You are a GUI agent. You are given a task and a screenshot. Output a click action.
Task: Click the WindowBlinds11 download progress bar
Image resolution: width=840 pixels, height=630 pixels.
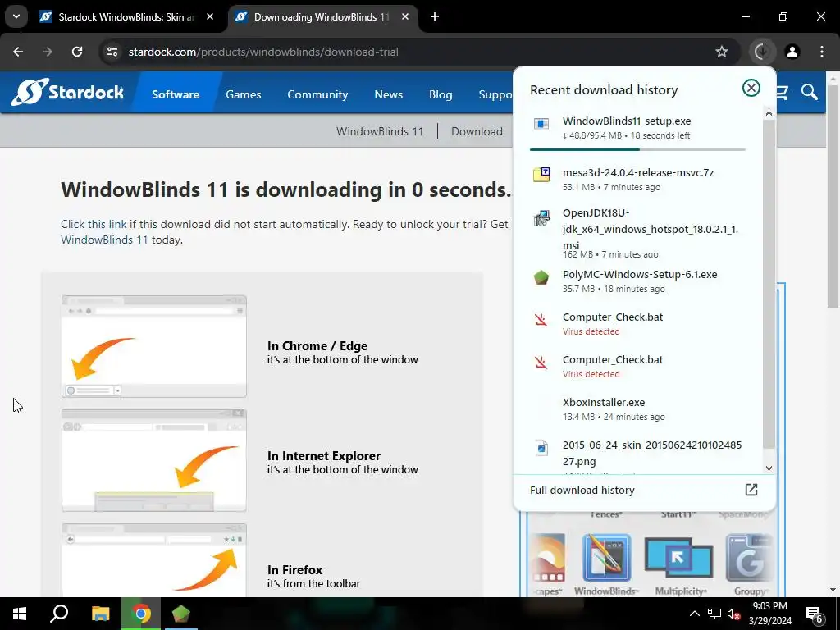pos(637,149)
